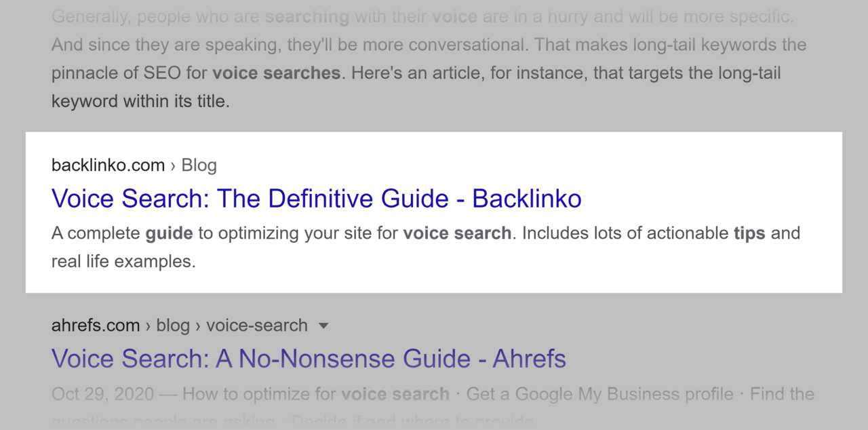868x430 pixels.
Task: Click the Blog breadcrumb under backlinko.com
Action: (199, 165)
